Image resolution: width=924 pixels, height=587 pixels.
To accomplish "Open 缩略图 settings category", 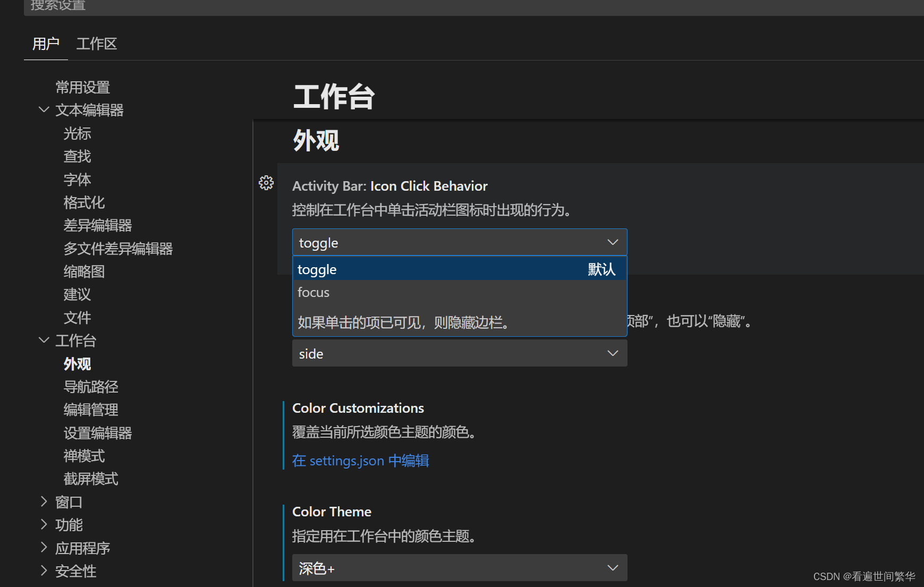I will point(84,271).
